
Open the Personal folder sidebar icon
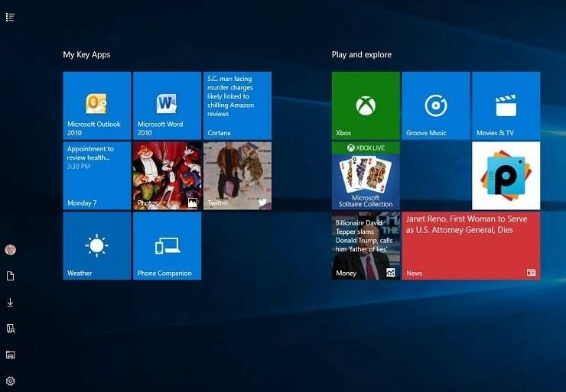11,329
